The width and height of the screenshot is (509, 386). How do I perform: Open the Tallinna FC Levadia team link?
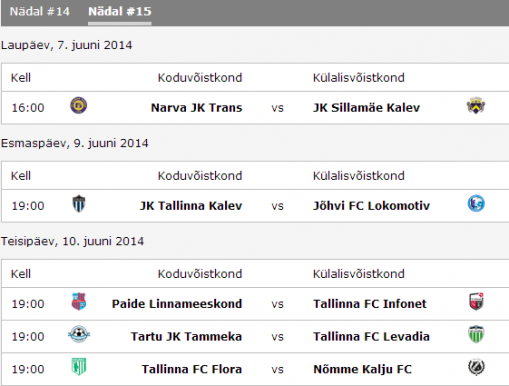371,336
